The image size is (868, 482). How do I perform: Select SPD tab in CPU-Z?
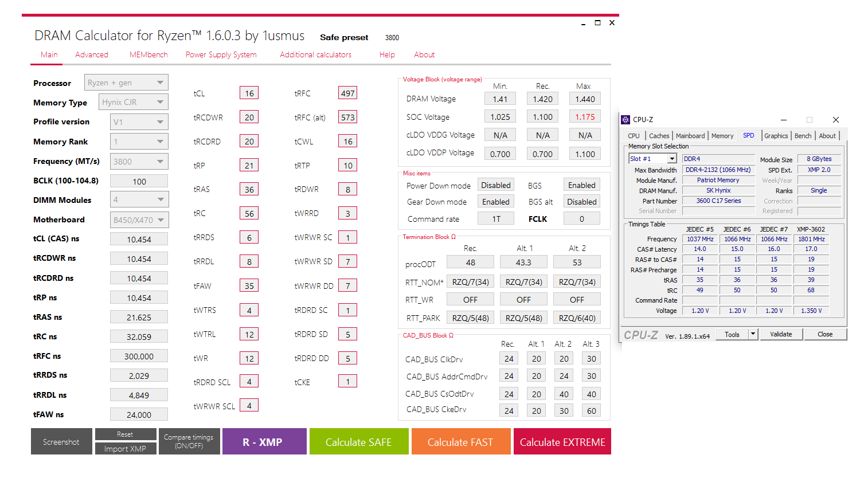tap(749, 135)
